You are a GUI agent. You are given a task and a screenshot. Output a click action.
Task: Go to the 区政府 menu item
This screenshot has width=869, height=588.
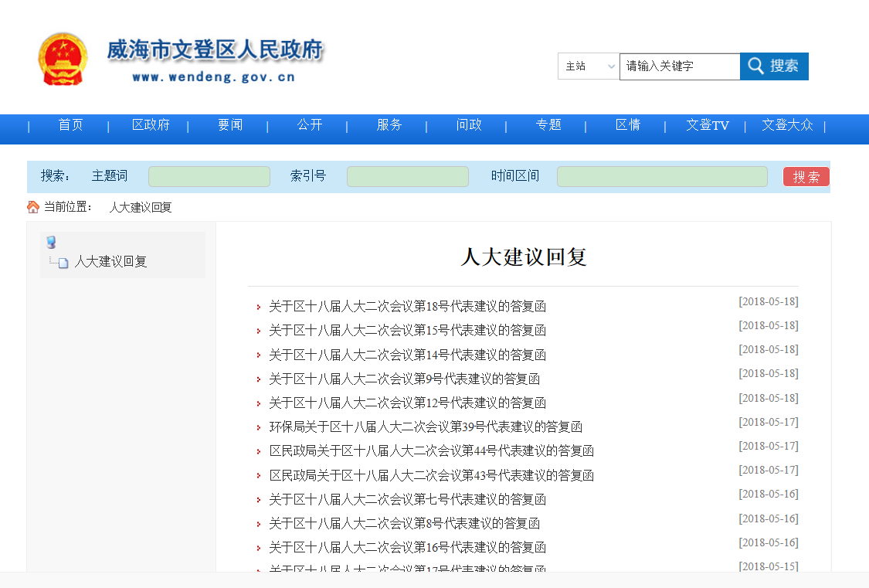point(151,125)
